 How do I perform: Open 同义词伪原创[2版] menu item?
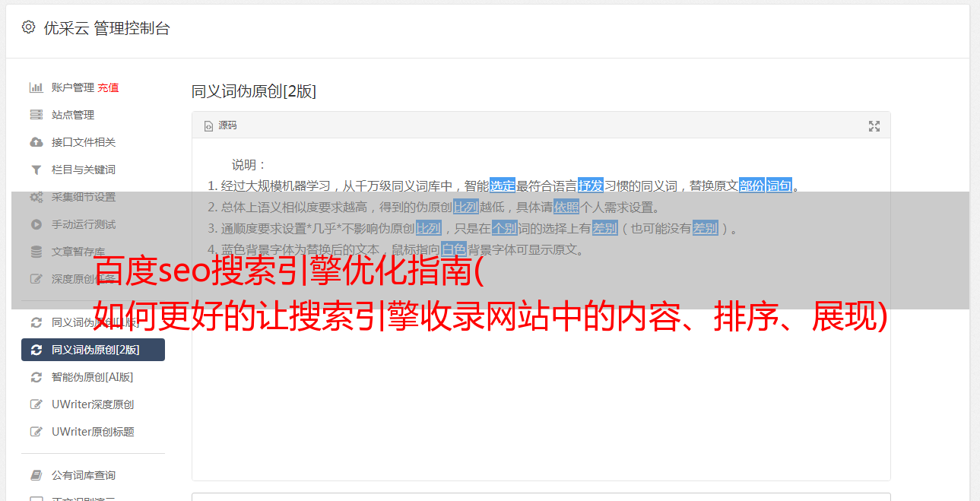(x=93, y=350)
